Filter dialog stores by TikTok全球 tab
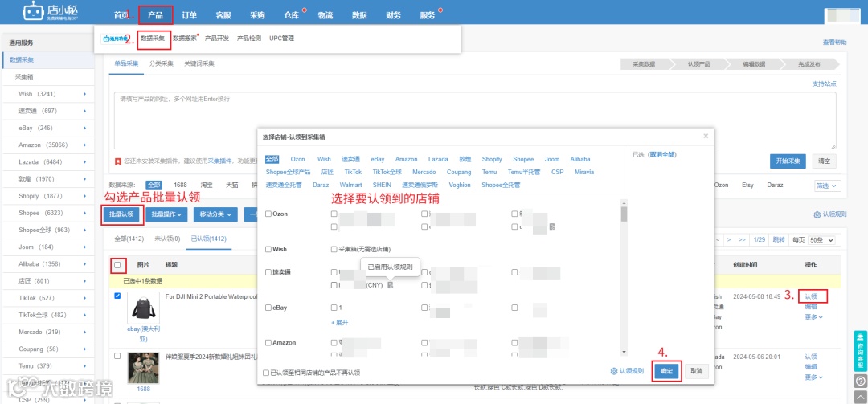This screenshot has height=404, width=868. pos(387,172)
